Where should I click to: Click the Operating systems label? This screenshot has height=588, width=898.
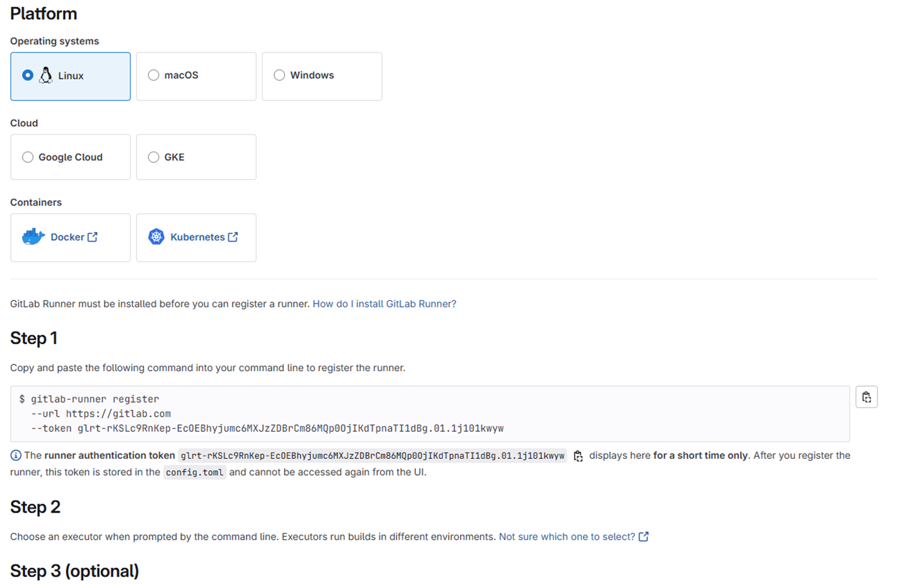coord(54,41)
